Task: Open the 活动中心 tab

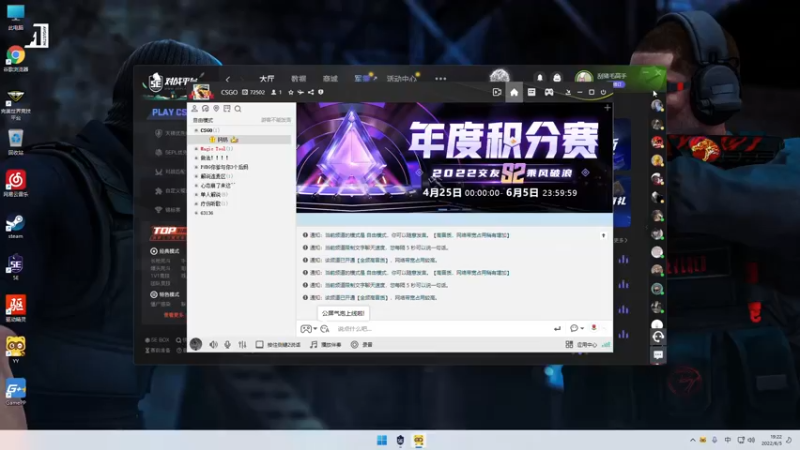Action: pos(402,79)
